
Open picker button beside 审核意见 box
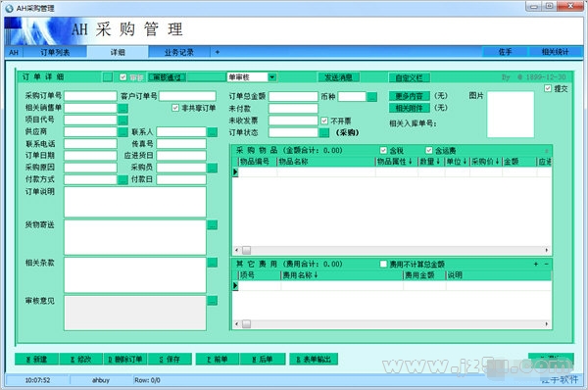click(x=213, y=301)
